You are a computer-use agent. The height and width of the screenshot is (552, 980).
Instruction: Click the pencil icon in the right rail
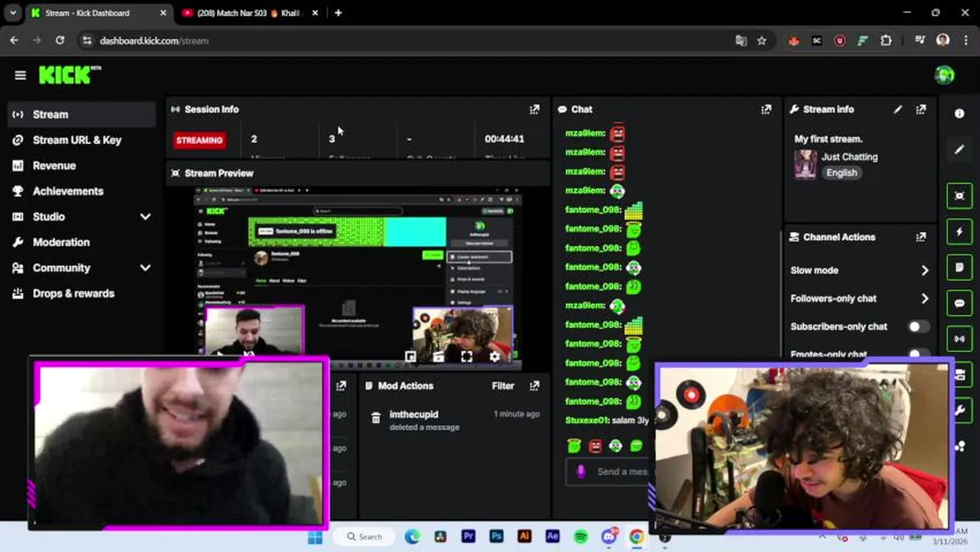(959, 149)
